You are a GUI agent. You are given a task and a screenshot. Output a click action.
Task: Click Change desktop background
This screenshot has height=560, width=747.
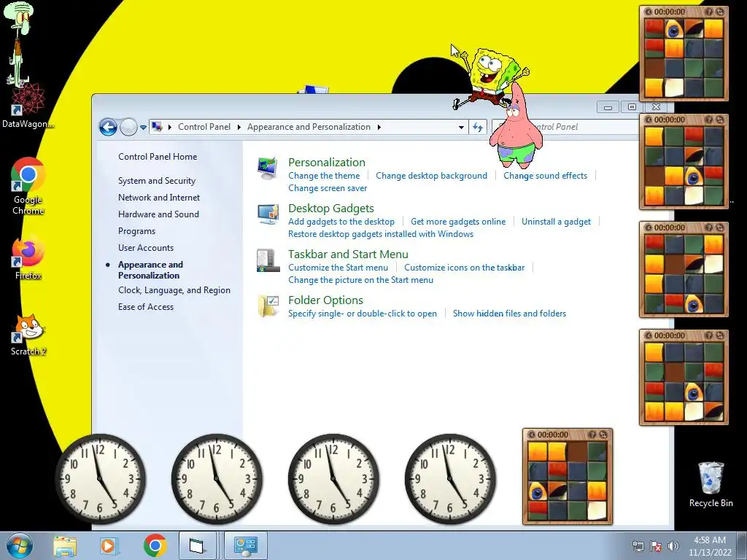point(432,176)
